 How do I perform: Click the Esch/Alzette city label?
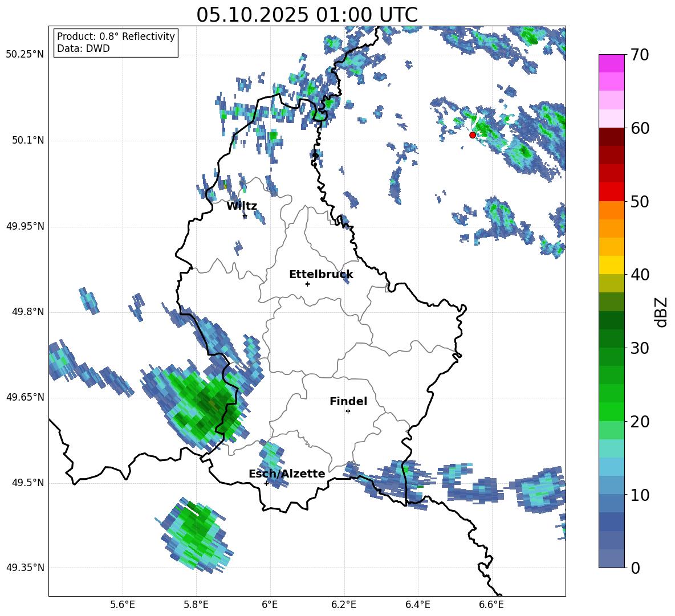[x=287, y=474]
